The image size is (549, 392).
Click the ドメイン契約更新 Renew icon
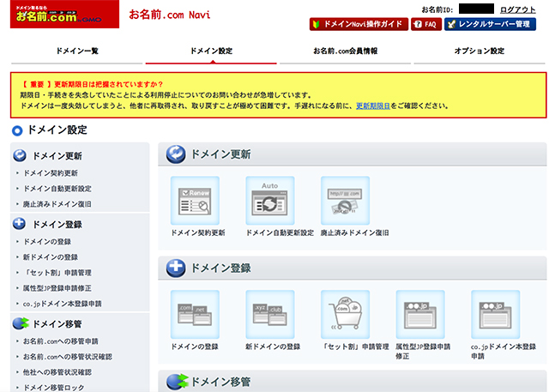[x=195, y=201]
